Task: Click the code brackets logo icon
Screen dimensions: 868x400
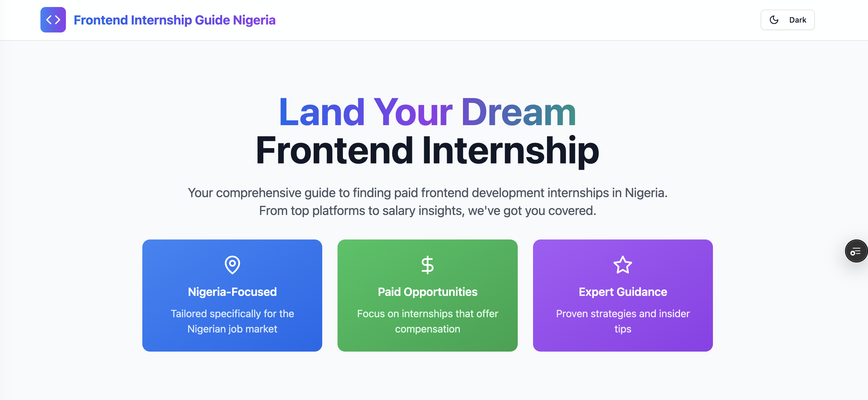Action: 53,19
